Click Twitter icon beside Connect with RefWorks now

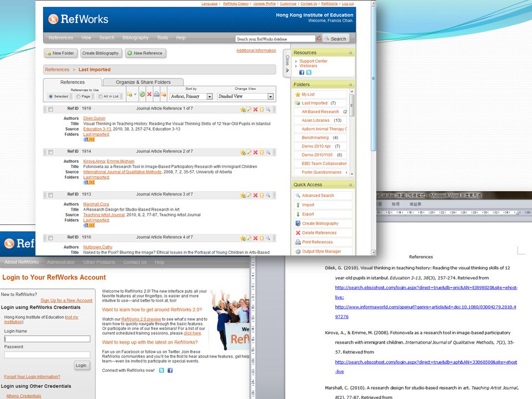pyautogui.click(x=161, y=371)
